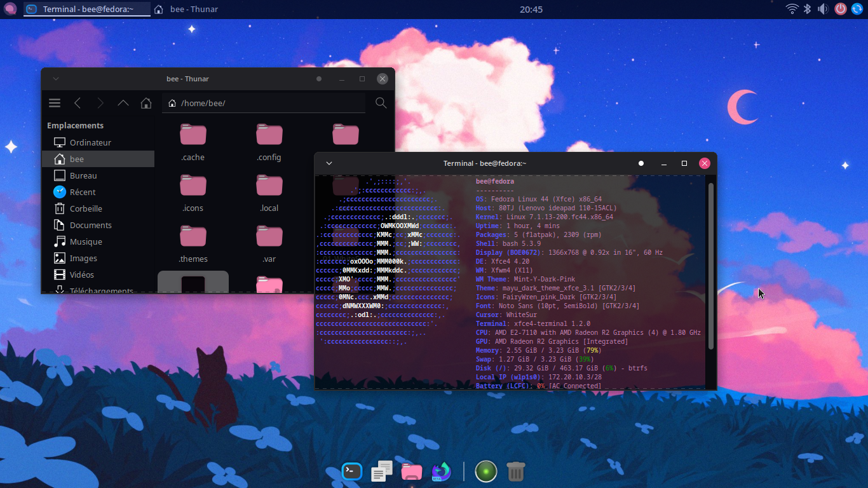
Task: Click the home icon in Thunar toolbar
Action: point(146,103)
